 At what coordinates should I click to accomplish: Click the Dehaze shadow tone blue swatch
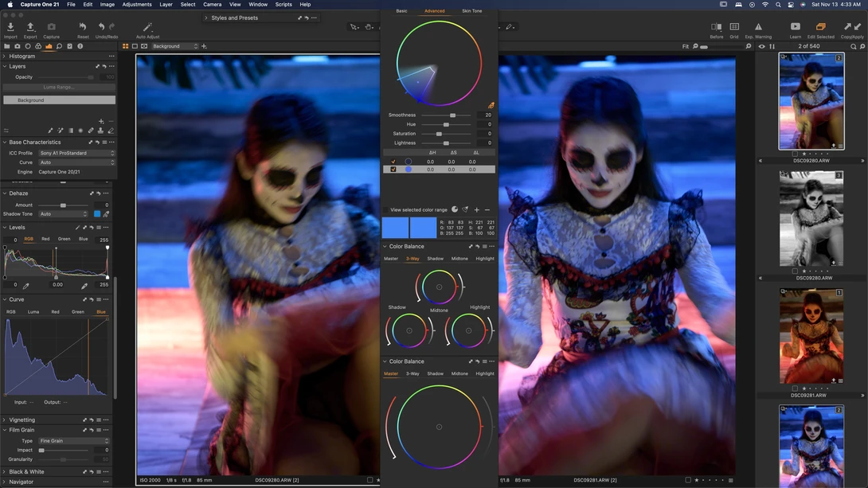tap(97, 214)
